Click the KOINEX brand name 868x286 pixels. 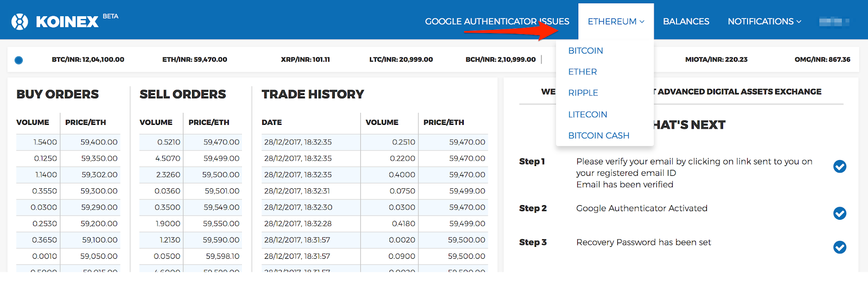67,22
